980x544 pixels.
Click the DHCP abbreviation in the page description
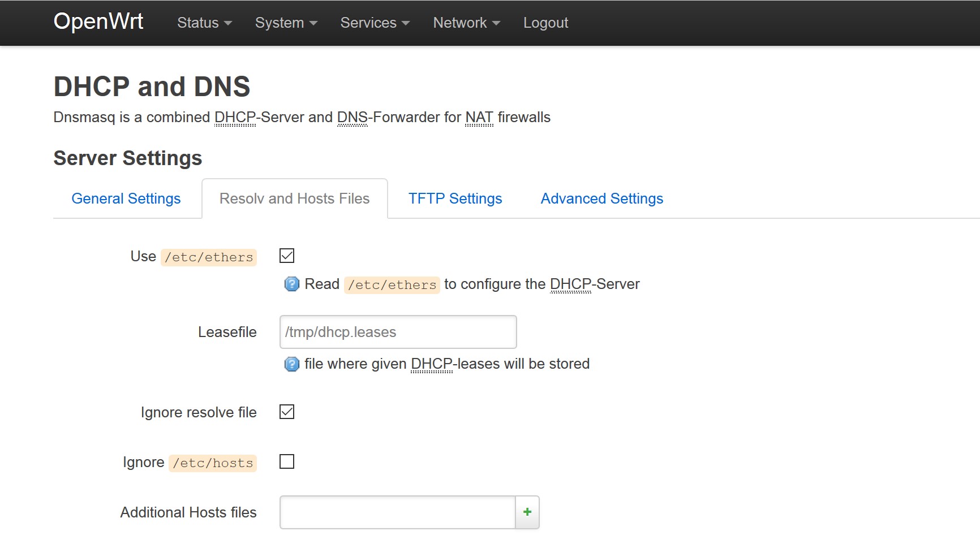pos(235,117)
